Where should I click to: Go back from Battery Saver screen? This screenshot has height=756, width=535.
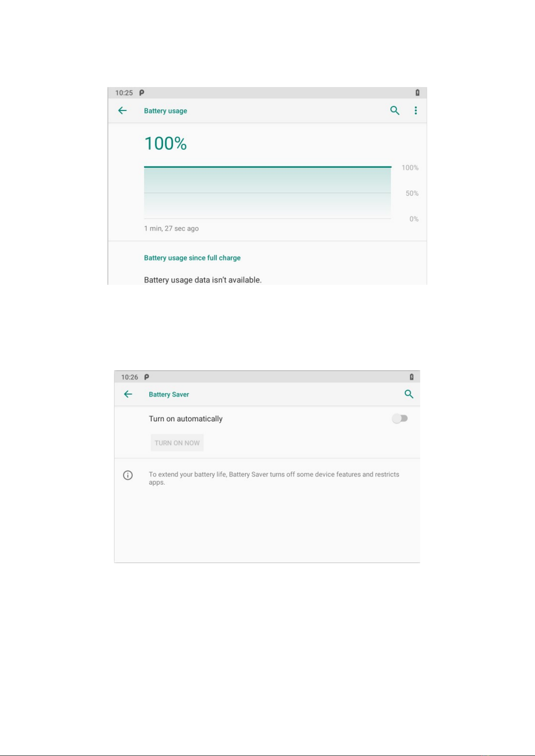(128, 394)
